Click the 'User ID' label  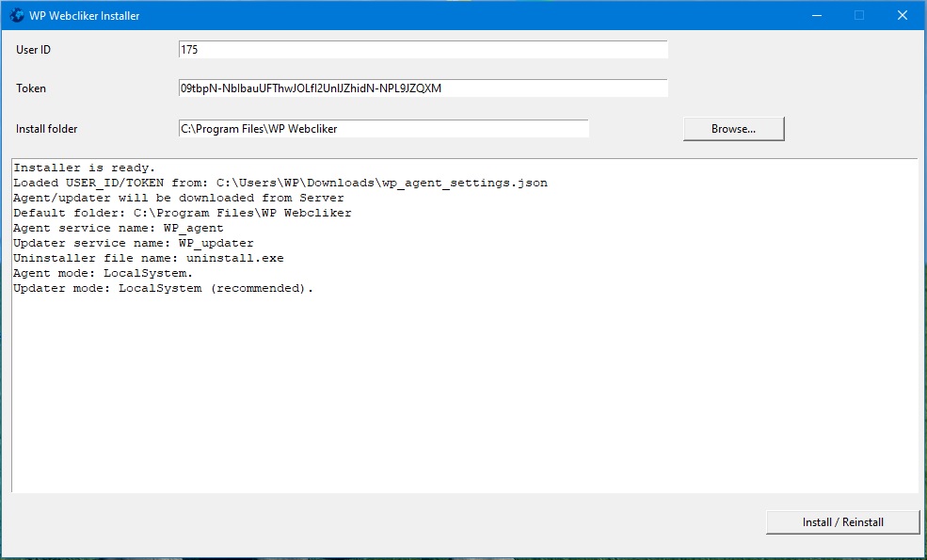click(33, 50)
